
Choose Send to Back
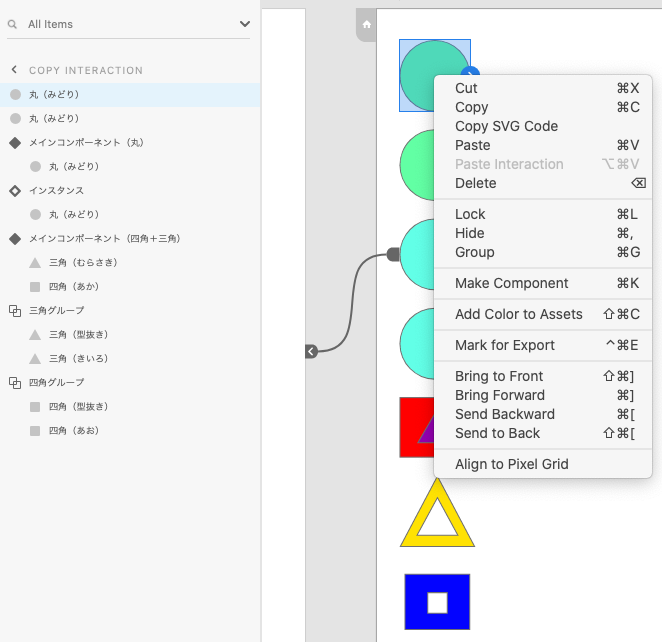pyautogui.click(x=543, y=433)
